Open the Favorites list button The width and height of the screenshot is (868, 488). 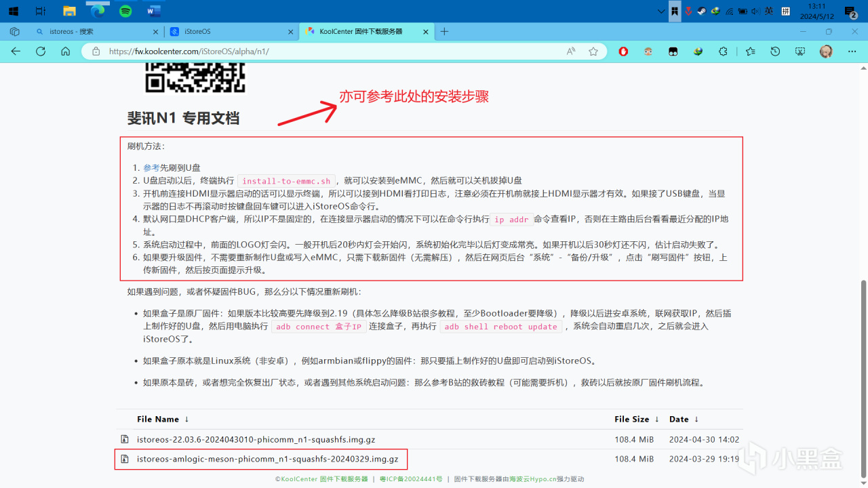click(751, 52)
